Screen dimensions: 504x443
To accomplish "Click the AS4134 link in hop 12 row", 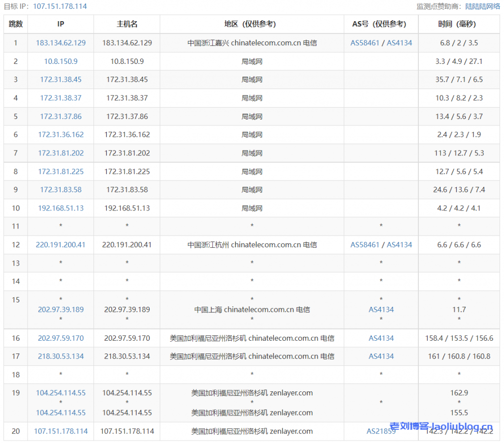I will pos(399,244).
